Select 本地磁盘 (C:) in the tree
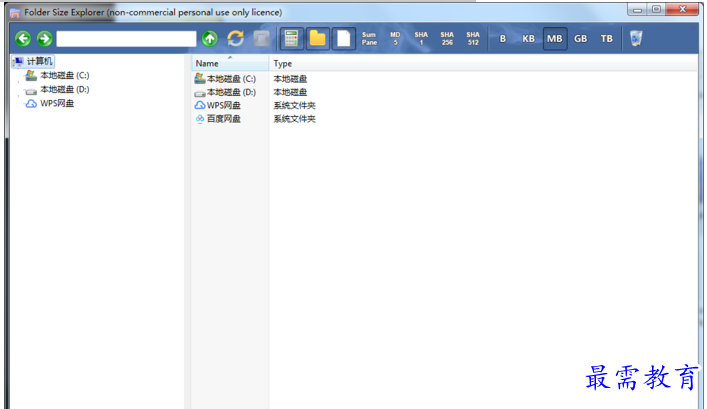Screen dimensions: 707x409 (x=64, y=75)
